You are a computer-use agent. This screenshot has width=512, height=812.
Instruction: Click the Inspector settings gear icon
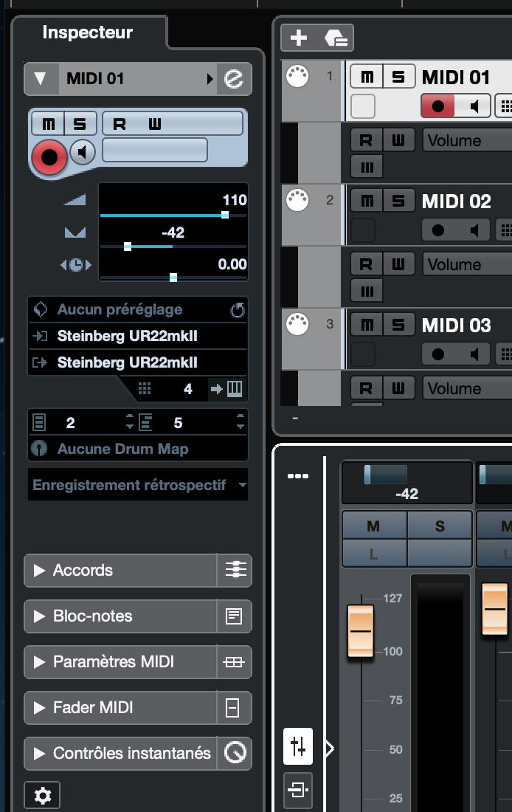(x=42, y=796)
